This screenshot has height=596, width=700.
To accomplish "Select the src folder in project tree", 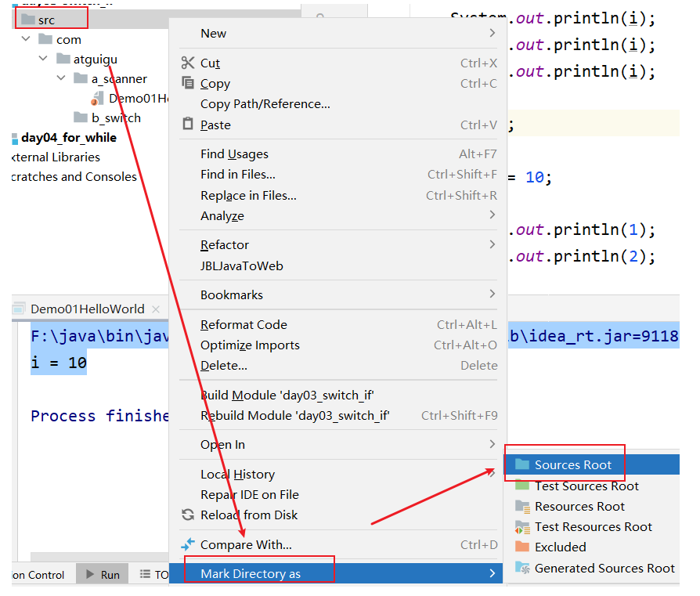I will (46, 20).
